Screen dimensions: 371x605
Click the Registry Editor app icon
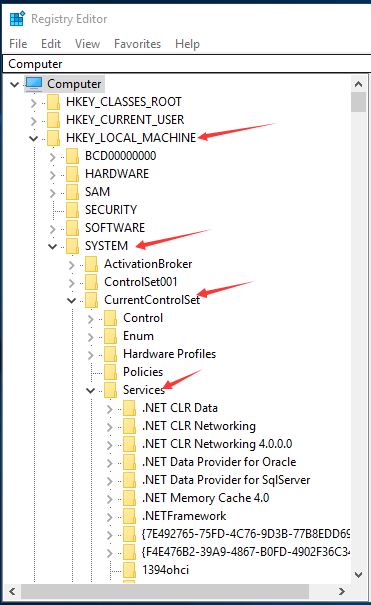click(17, 19)
